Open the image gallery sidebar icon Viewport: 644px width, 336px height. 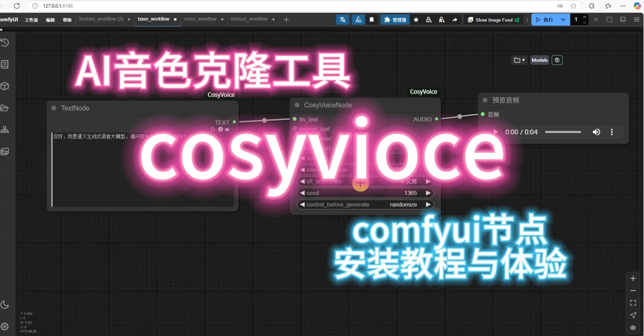[x=5, y=152]
